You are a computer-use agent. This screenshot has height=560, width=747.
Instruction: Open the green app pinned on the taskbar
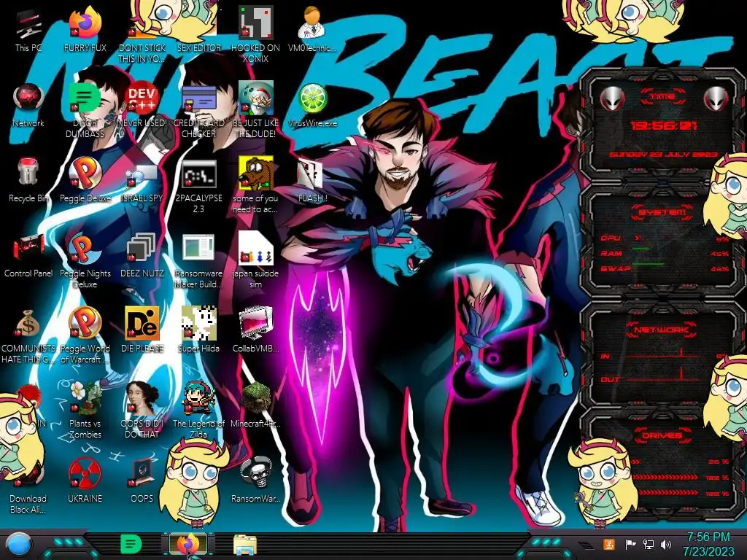(x=131, y=544)
